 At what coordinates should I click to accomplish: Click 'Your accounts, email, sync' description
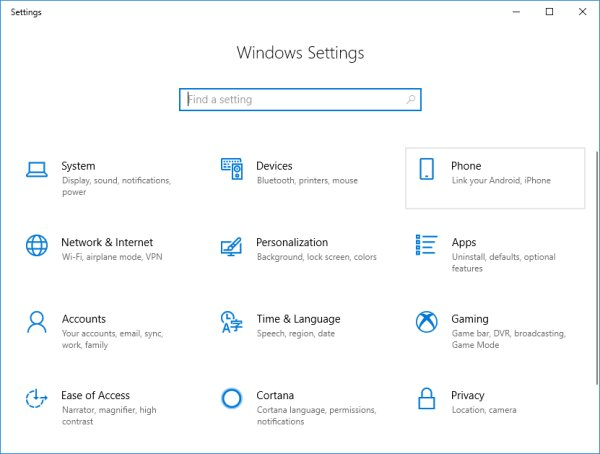coord(112,339)
